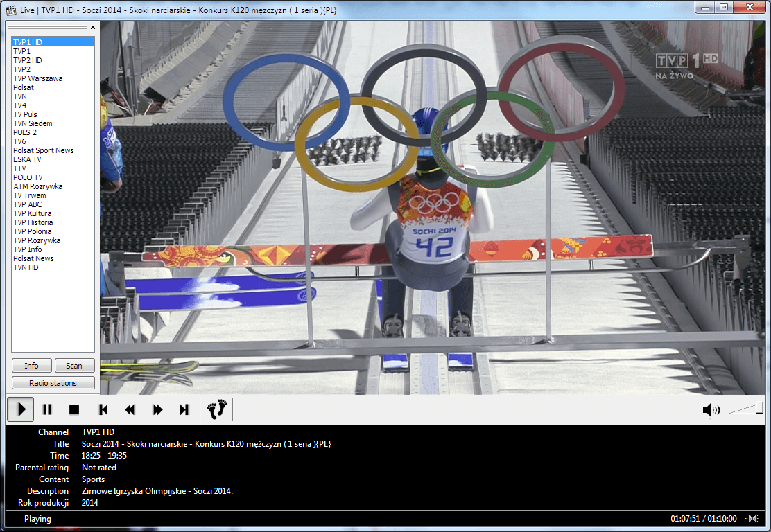Start a channel Scan
The height and width of the screenshot is (532, 771).
point(74,365)
